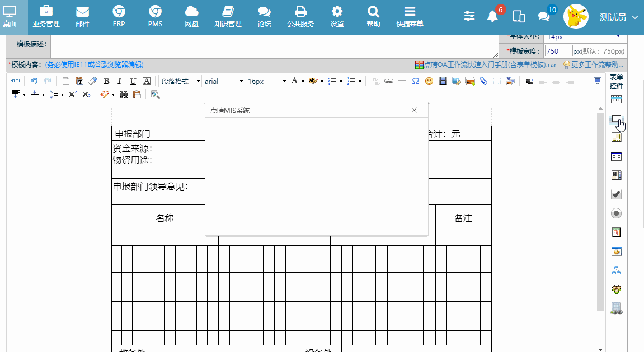Insert a special character with Omega icon
The width and height of the screenshot is (644, 352).
pyautogui.click(x=416, y=81)
